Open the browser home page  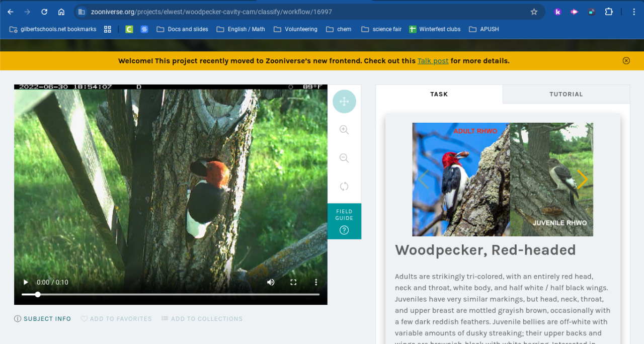(x=61, y=12)
